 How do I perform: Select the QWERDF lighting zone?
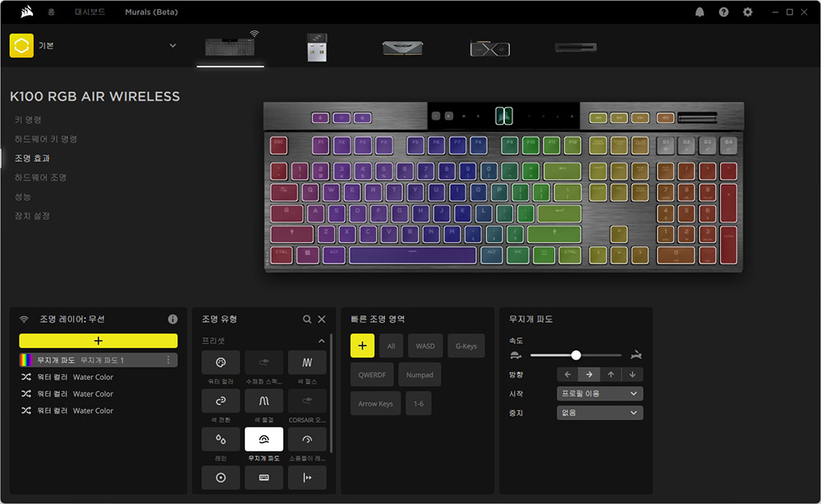372,375
